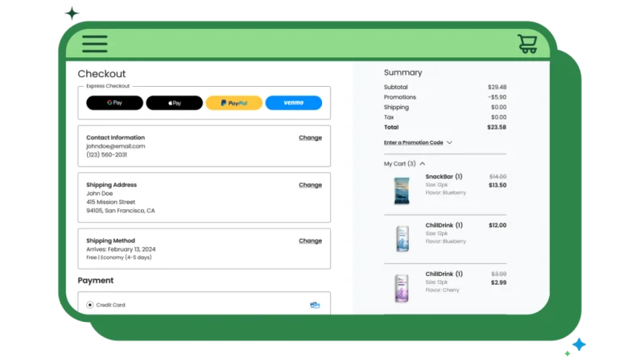Open the SnackBar (1) item title

click(x=444, y=176)
